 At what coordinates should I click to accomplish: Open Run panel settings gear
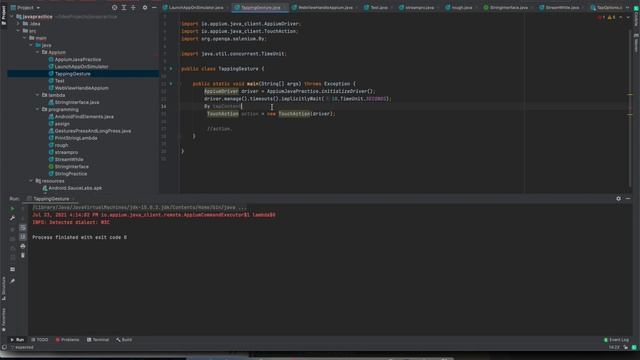pos(618,199)
